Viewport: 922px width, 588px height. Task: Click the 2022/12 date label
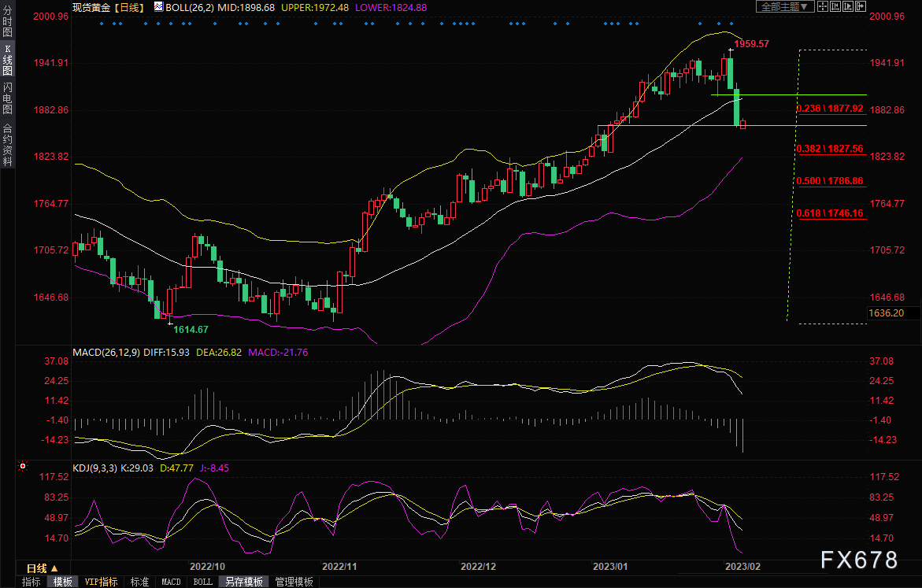click(x=478, y=566)
